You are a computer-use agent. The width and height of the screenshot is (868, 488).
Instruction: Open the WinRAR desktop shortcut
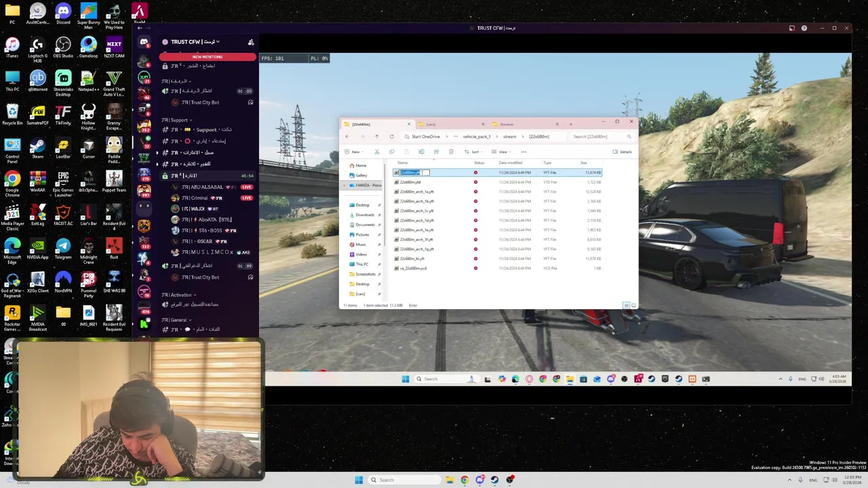[37, 182]
